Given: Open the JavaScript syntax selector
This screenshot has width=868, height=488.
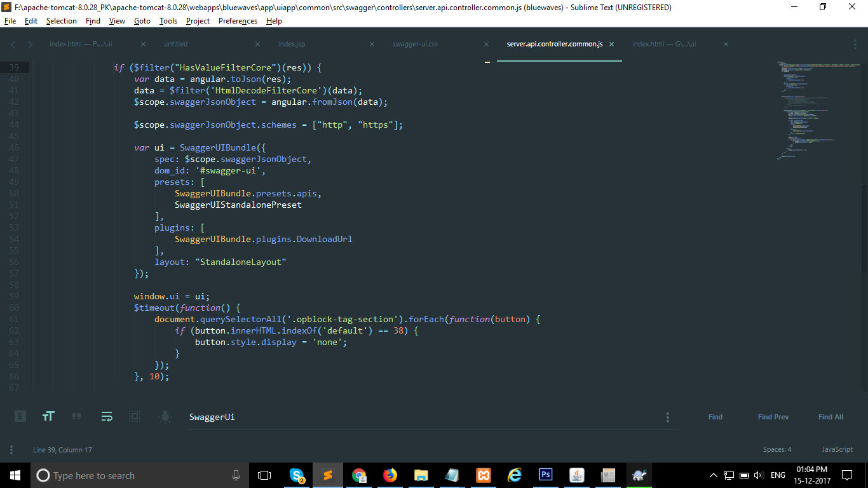Looking at the screenshot, I should point(836,449).
